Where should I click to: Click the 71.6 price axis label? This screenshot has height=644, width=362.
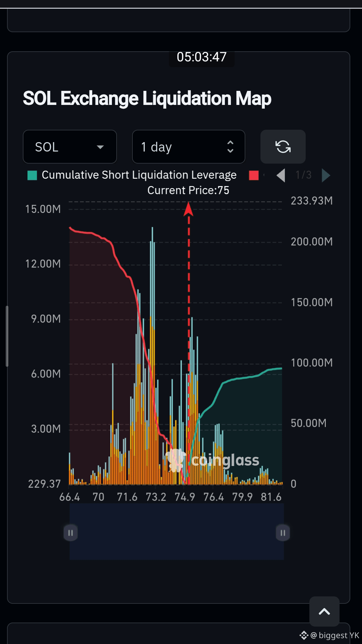pos(127,497)
